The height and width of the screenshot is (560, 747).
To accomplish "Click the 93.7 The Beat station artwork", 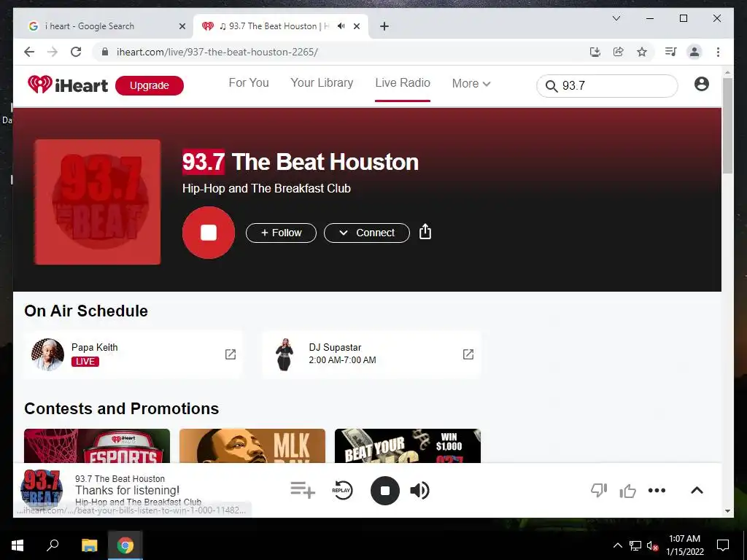I will [x=98, y=202].
